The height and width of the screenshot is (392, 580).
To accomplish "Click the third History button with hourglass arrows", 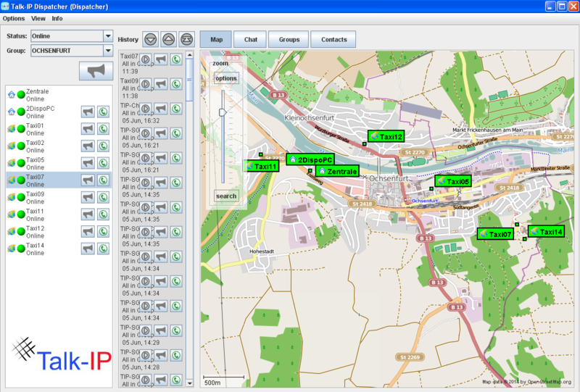I will click(187, 39).
